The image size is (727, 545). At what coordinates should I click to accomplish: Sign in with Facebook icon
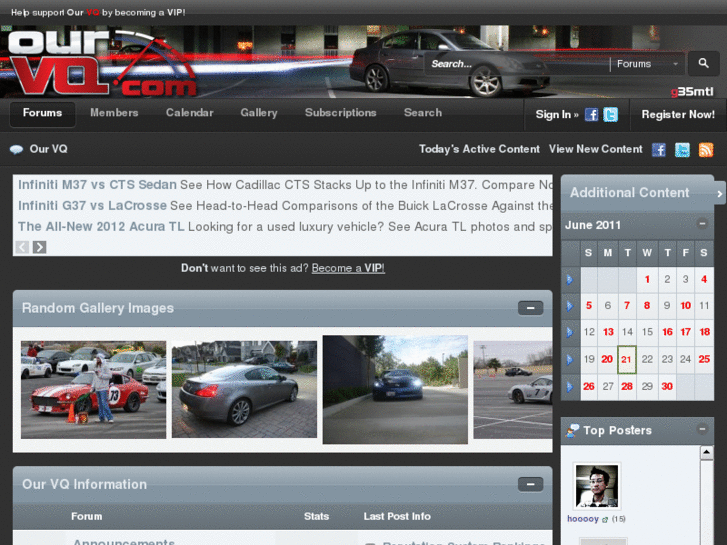point(591,115)
